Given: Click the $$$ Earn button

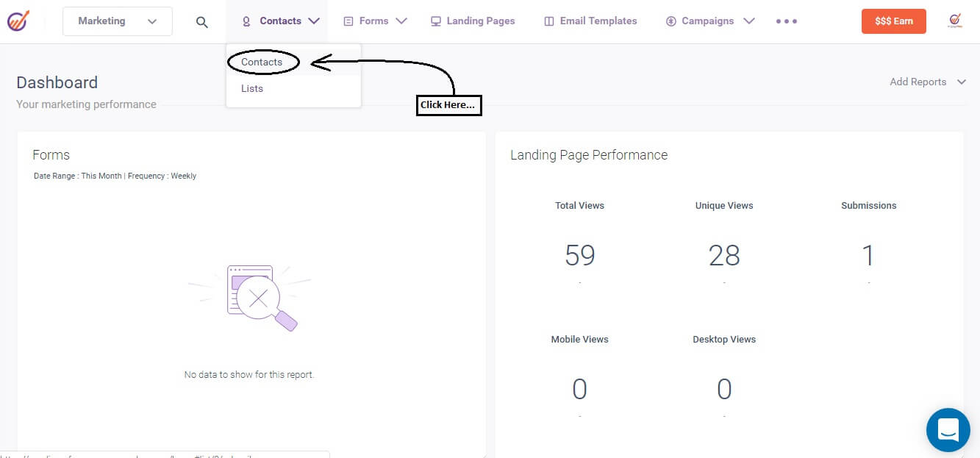Looking at the screenshot, I should (x=893, y=21).
